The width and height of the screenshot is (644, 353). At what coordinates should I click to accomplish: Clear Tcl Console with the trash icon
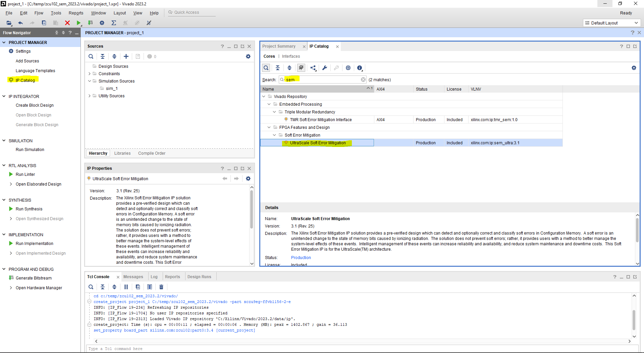point(161,287)
